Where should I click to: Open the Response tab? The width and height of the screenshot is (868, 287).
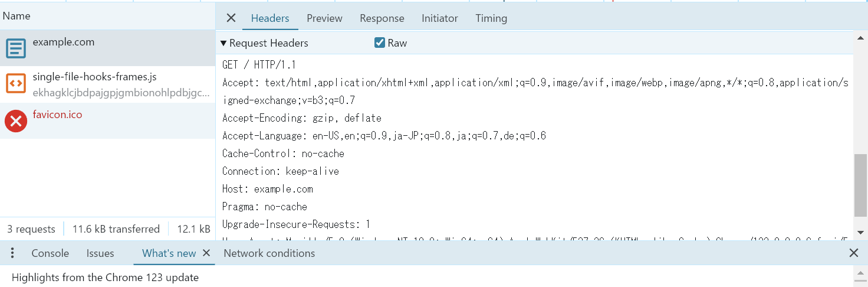click(x=382, y=18)
